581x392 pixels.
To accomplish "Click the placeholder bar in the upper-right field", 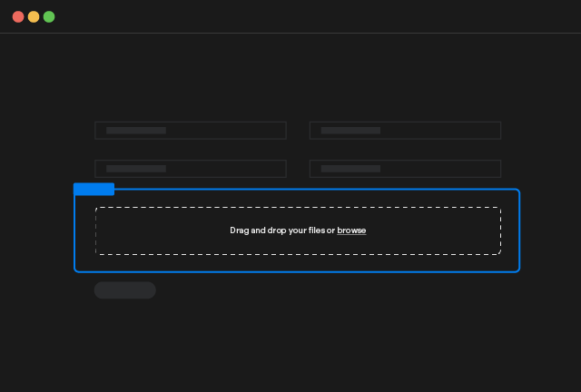I will (x=350, y=131).
